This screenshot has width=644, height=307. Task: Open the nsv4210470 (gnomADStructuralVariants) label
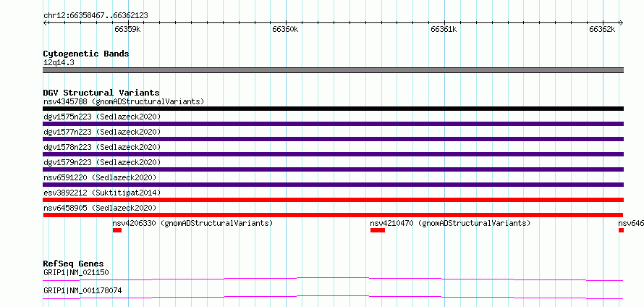(x=450, y=223)
